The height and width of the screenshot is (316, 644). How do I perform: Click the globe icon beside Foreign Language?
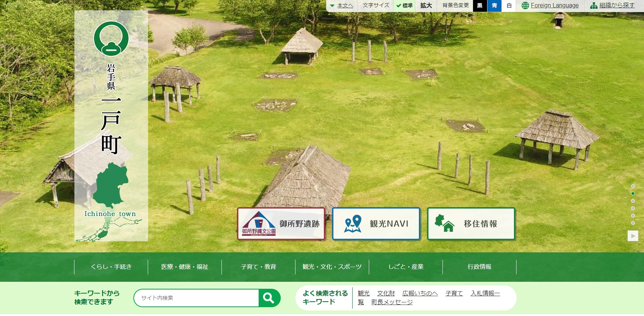point(525,6)
